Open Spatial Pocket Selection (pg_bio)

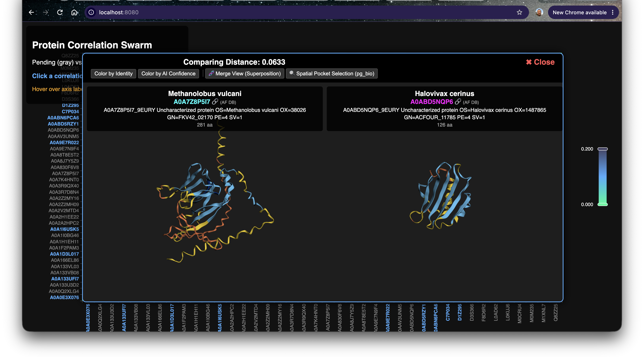[x=332, y=74]
